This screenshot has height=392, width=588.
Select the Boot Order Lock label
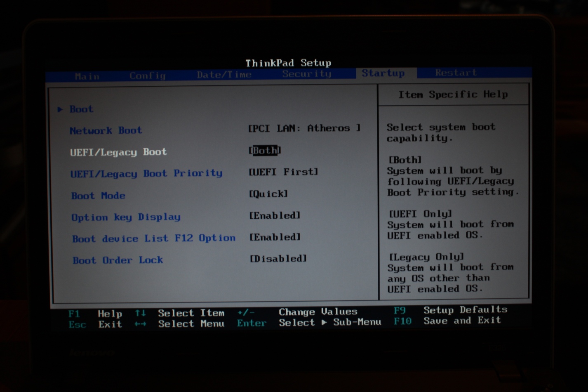(x=118, y=260)
